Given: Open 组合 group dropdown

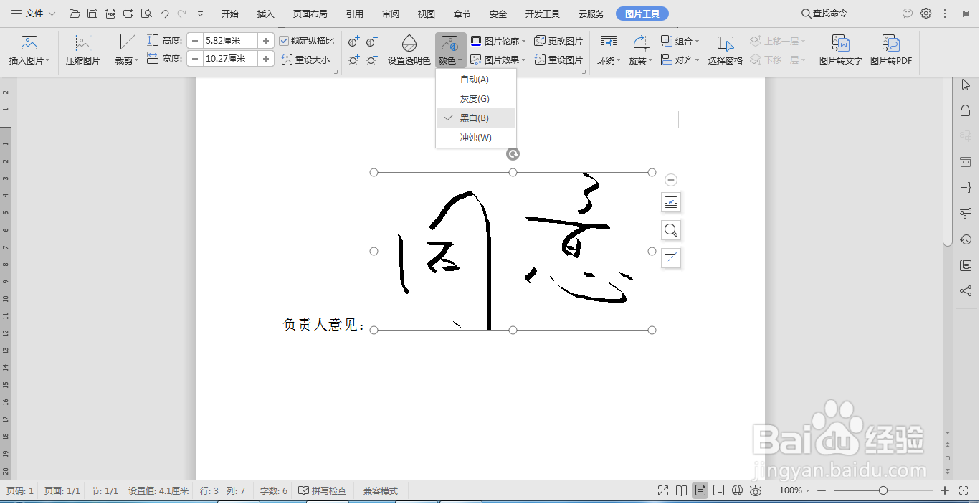Looking at the screenshot, I should point(680,42).
